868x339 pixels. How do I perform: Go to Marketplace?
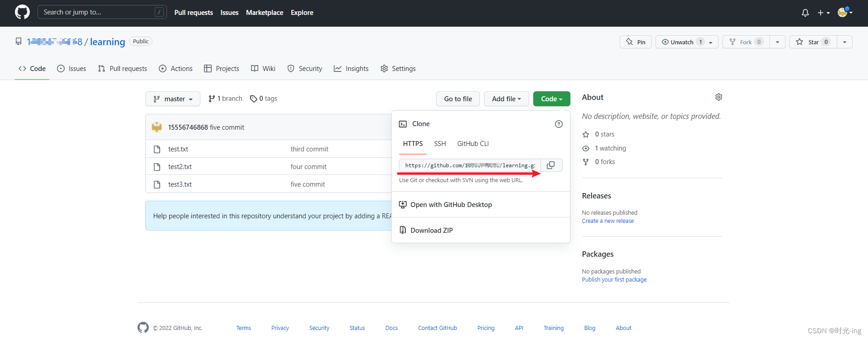265,13
